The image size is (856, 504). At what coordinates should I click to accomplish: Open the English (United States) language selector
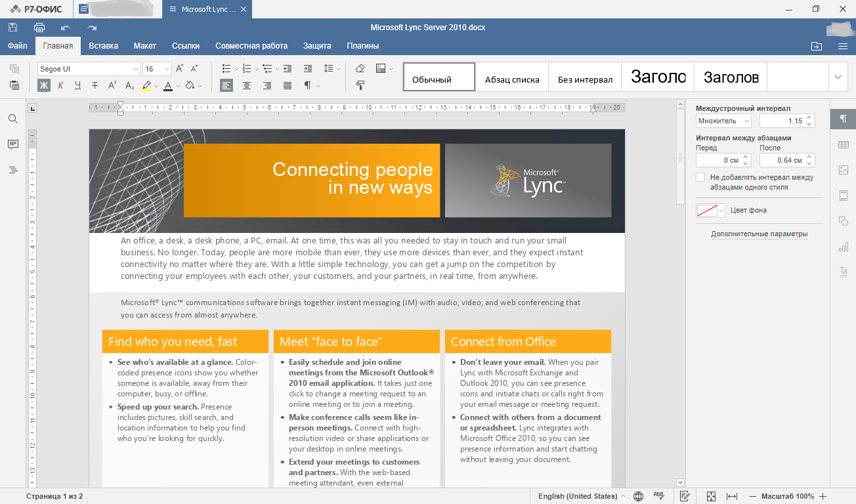[582, 496]
